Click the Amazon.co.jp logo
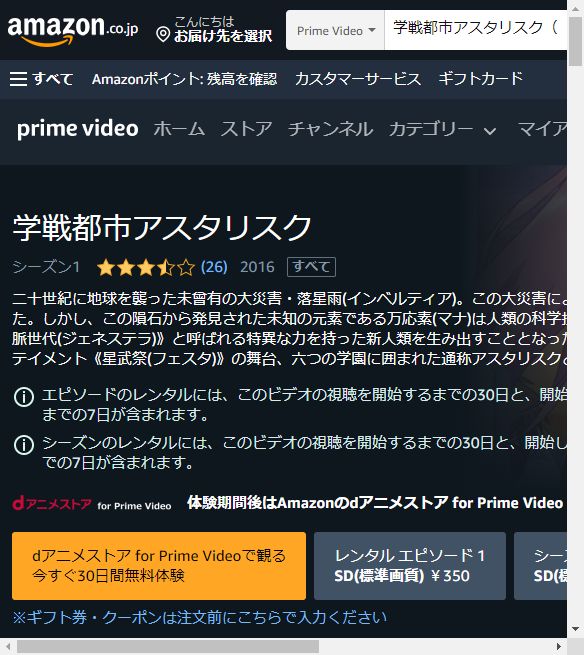This screenshot has height=655, width=584. (x=73, y=30)
